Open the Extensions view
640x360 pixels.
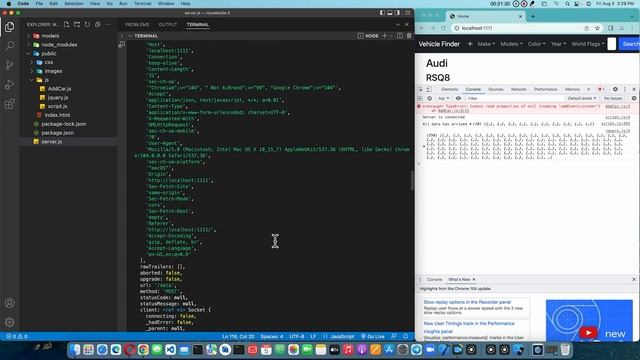9,104
